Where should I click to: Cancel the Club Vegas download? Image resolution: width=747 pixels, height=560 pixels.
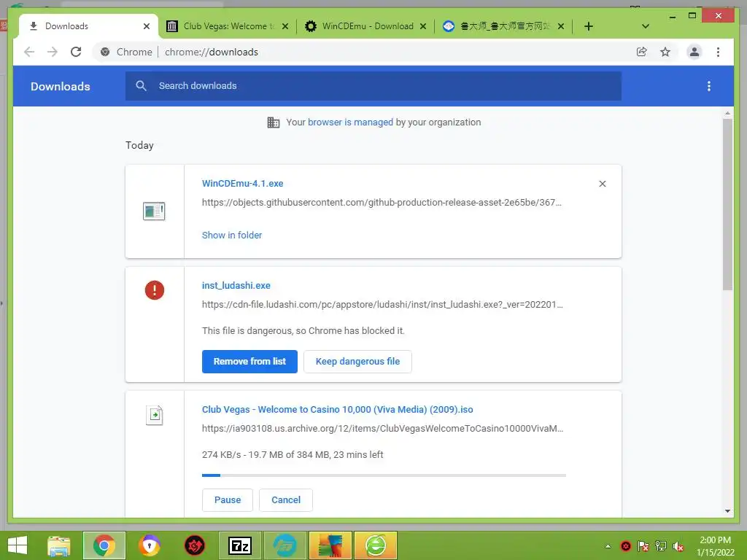point(286,500)
